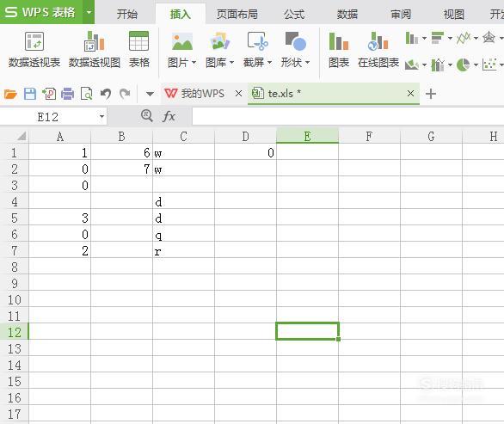The width and height of the screenshot is (504, 424).
Task: Undo the last action
Action: [x=106, y=94]
